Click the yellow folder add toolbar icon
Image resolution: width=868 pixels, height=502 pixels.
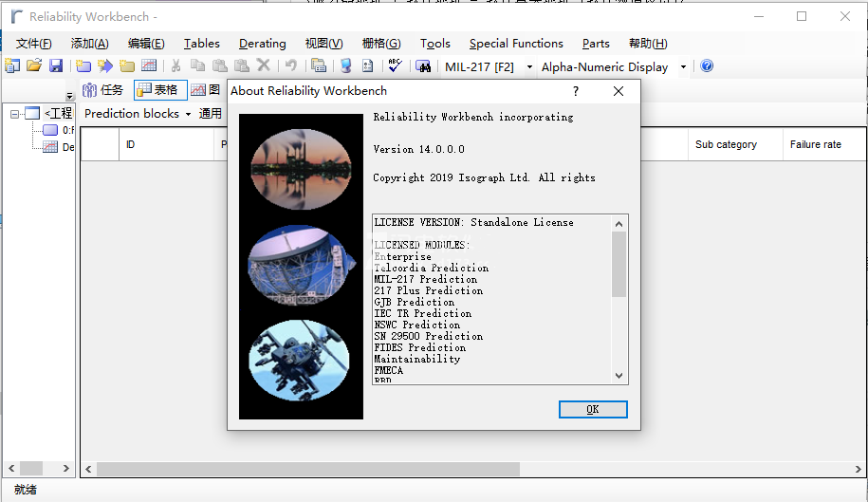tap(127, 65)
